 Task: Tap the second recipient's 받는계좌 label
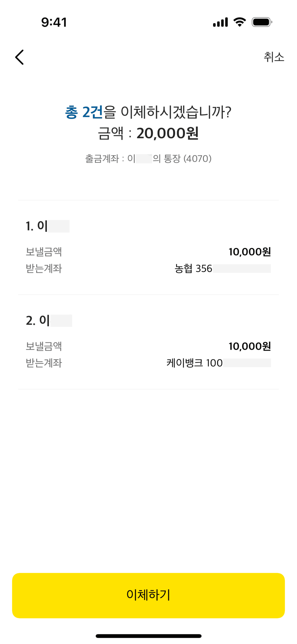(x=44, y=363)
